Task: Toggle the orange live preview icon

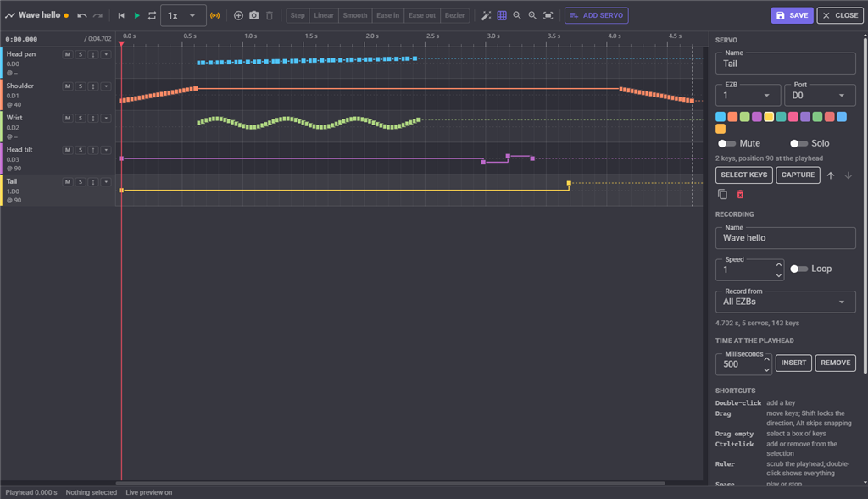Action: click(214, 15)
